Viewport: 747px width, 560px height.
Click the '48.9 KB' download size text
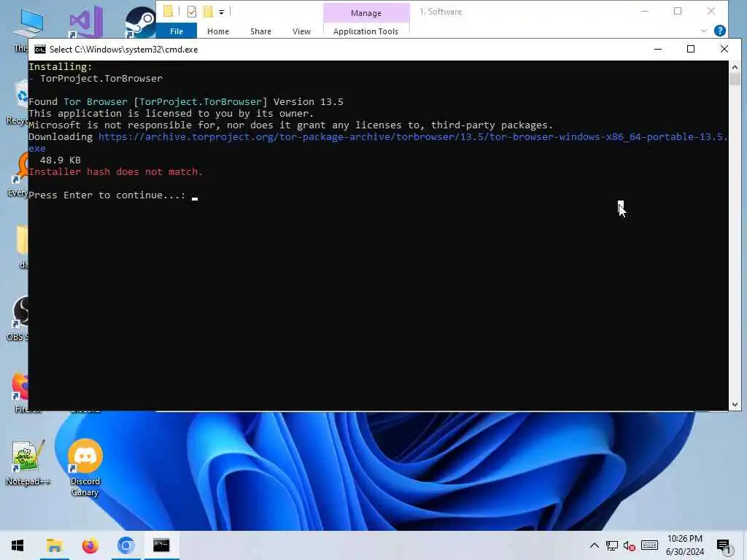click(x=61, y=160)
